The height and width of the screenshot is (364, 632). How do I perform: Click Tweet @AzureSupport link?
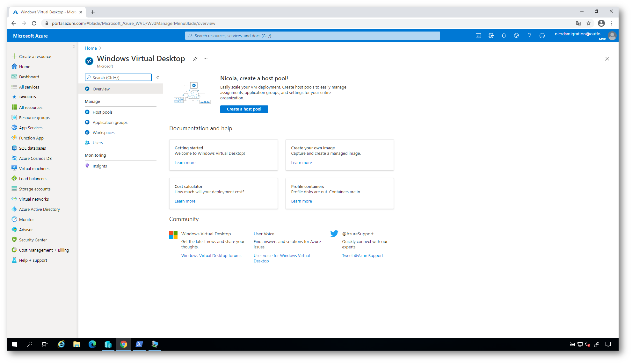pos(362,255)
